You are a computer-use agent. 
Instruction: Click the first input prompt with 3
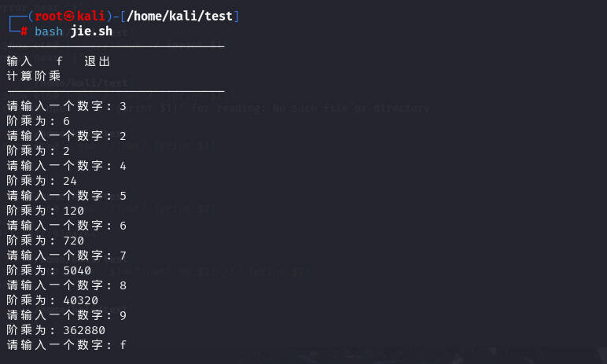pyautogui.click(x=67, y=106)
